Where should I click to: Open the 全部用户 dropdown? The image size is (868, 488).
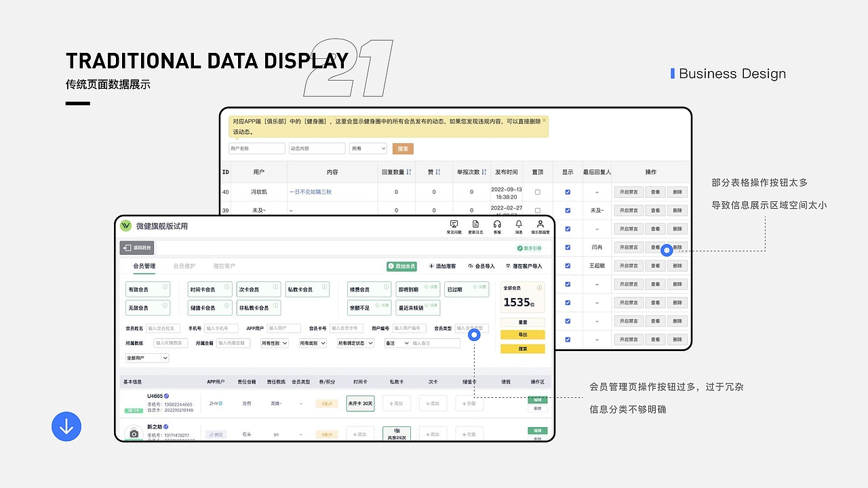(146, 358)
